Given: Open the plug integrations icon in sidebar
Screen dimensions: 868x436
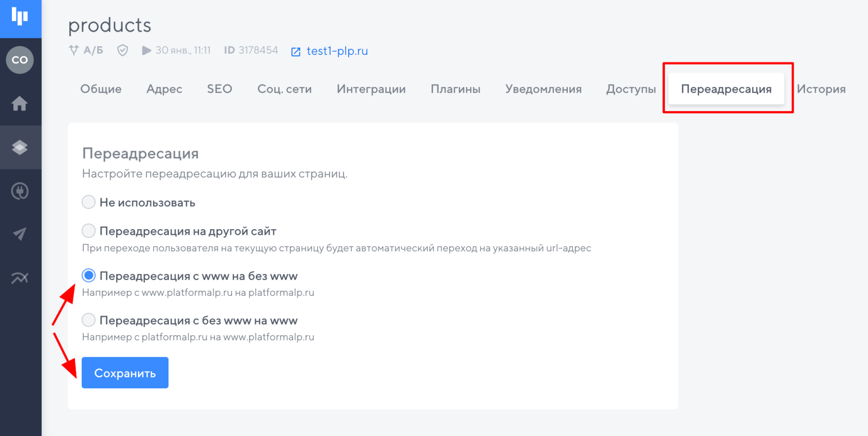Looking at the screenshot, I should click(x=20, y=191).
